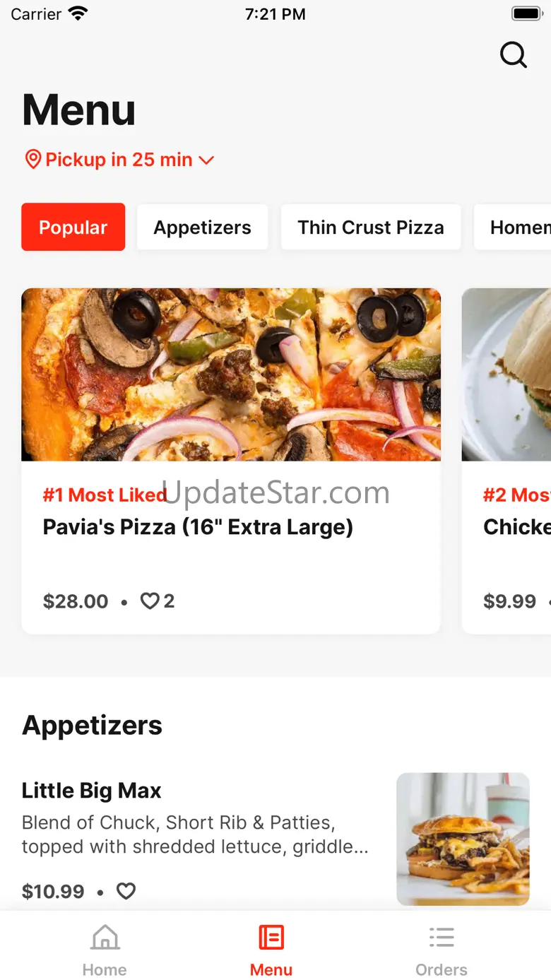Tap the Wi-Fi icon in the status bar

click(78, 13)
